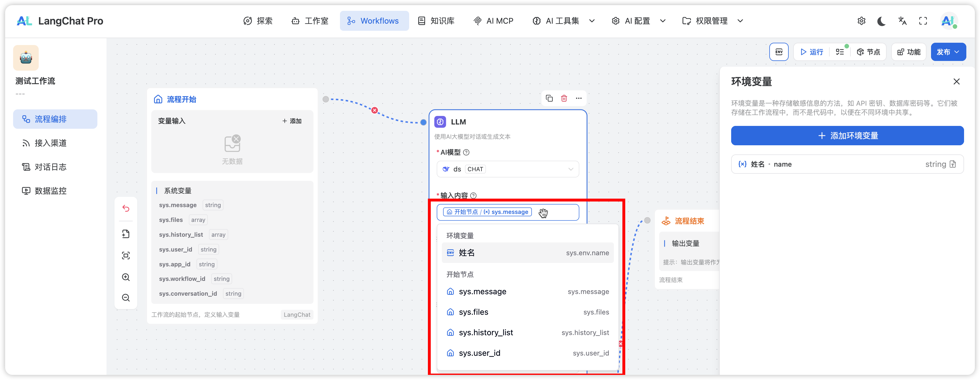This screenshot has width=980, height=380.
Task: Click the fit-to-view frame icon
Action: pos(126,256)
